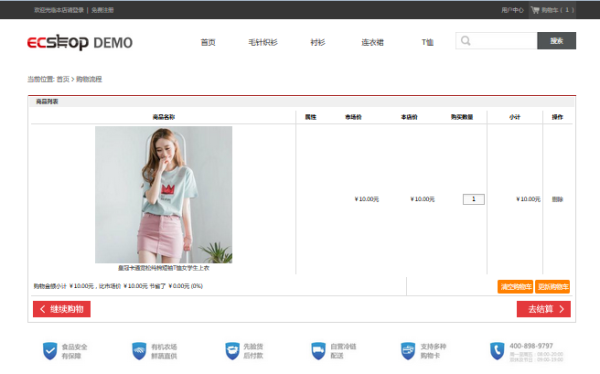Click the subtotal text ¥10.00元
This screenshot has height=374, width=600.
pyautogui.click(x=528, y=199)
